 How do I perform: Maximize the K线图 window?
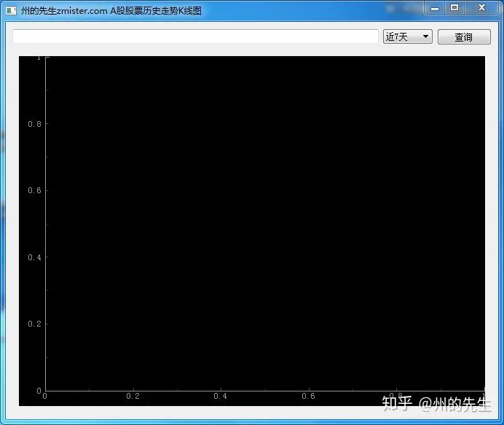point(454,7)
